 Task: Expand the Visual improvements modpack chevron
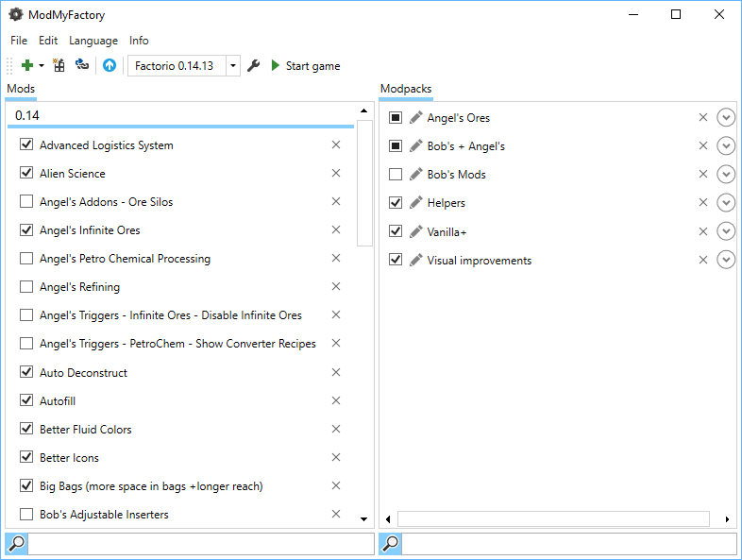point(726,260)
